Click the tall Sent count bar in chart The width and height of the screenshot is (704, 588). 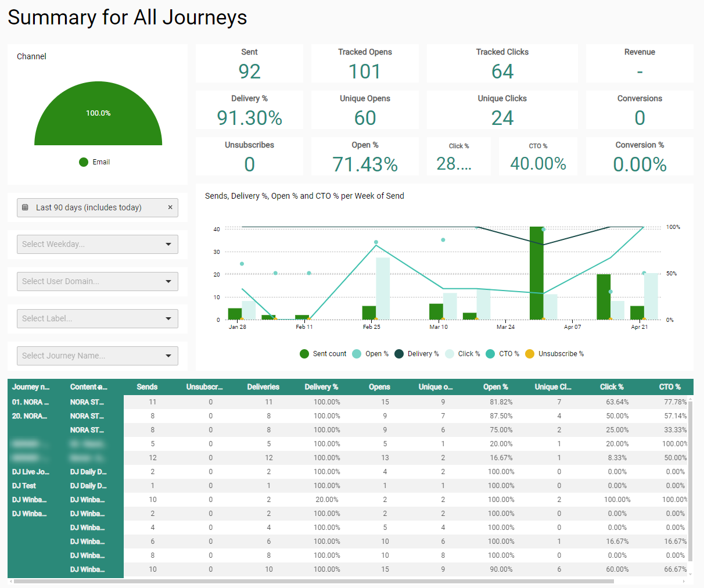coord(537,273)
